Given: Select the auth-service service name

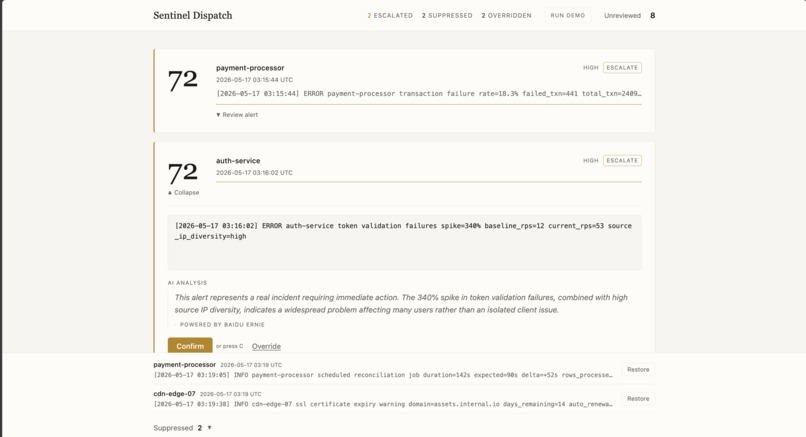Looking at the screenshot, I should [238, 161].
